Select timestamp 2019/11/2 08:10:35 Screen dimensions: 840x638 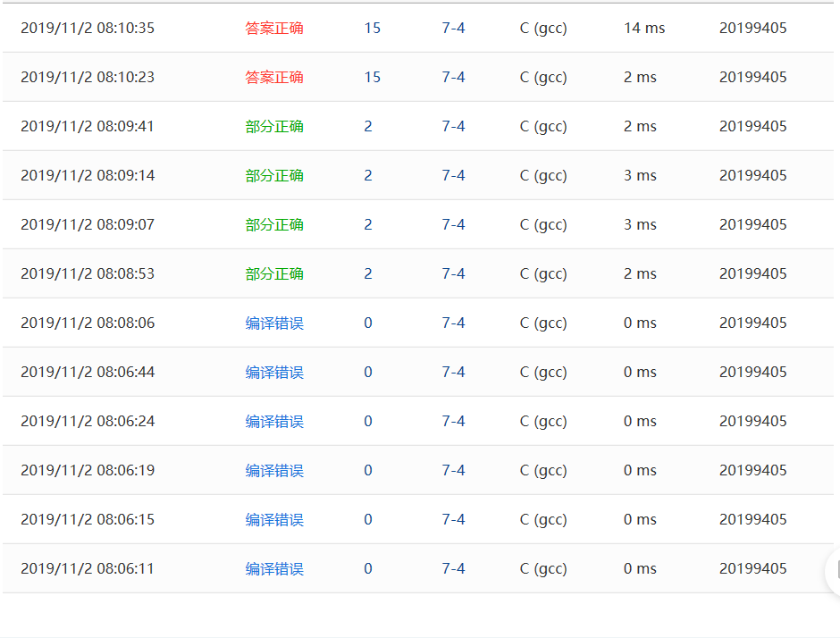coord(88,28)
